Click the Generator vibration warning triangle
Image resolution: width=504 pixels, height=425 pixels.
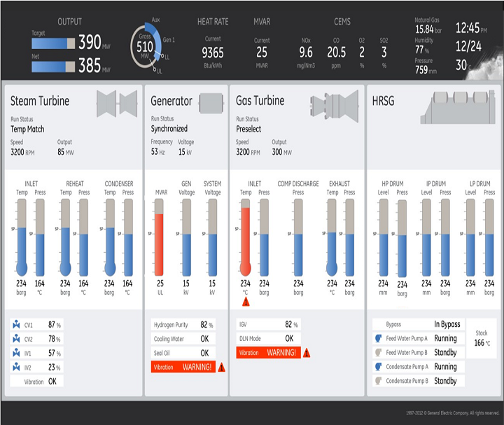[222, 367]
